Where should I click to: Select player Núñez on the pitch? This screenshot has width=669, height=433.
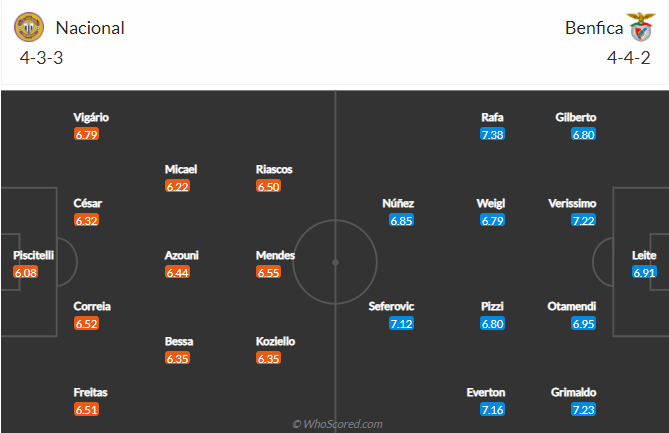(398, 203)
